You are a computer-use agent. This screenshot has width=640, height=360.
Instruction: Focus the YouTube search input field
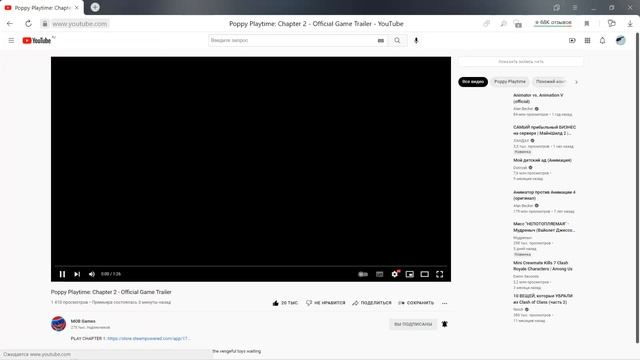[x=292, y=40]
